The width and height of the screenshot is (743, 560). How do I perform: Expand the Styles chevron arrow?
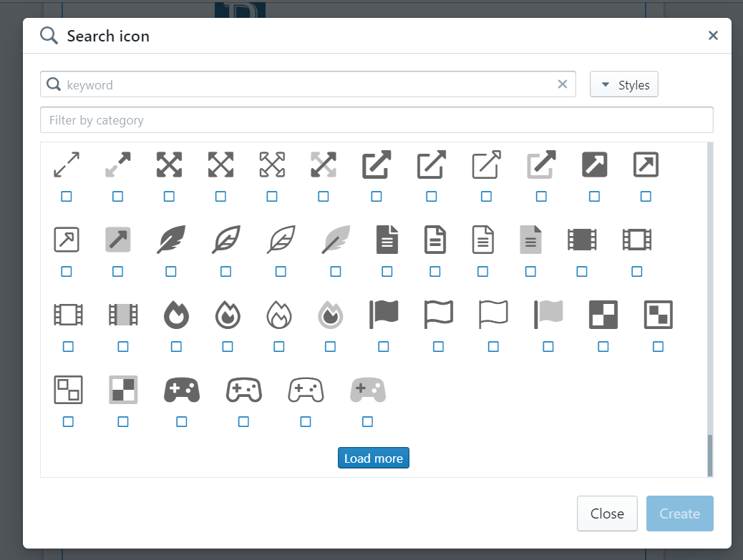pyautogui.click(x=606, y=84)
